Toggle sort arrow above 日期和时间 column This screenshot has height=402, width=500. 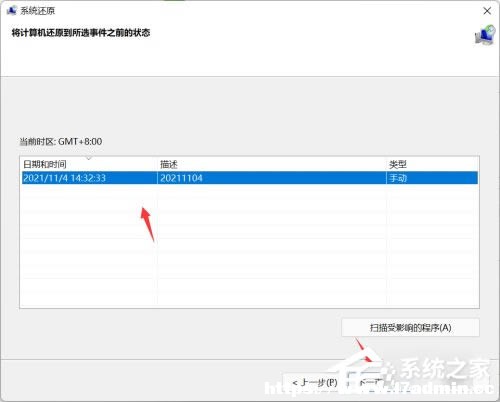click(x=89, y=159)
